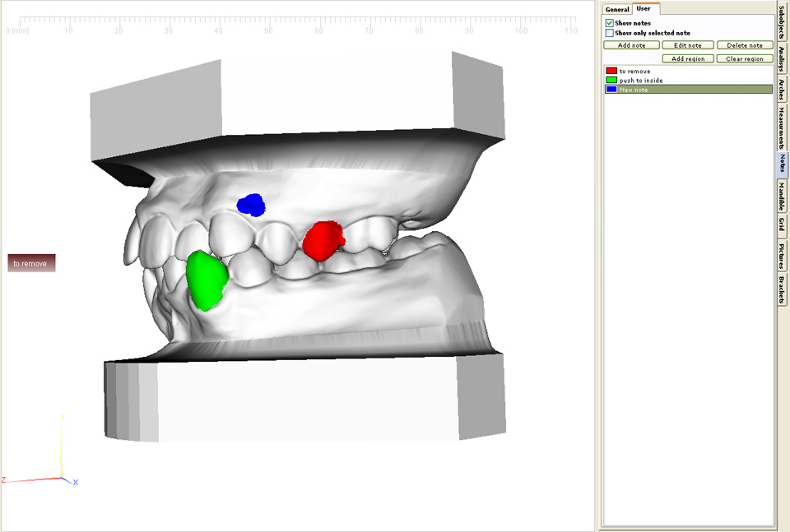Viewport: 790px width, 532px height.
Task: Open the Pictures side tab
Action: pos(782,257)
